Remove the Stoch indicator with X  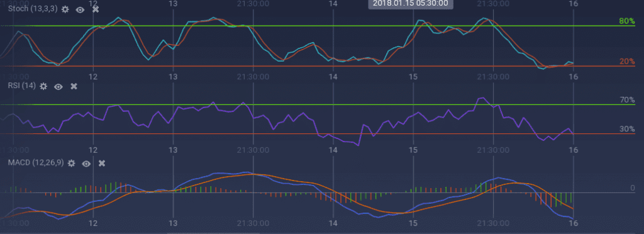(x=96, y=9)
